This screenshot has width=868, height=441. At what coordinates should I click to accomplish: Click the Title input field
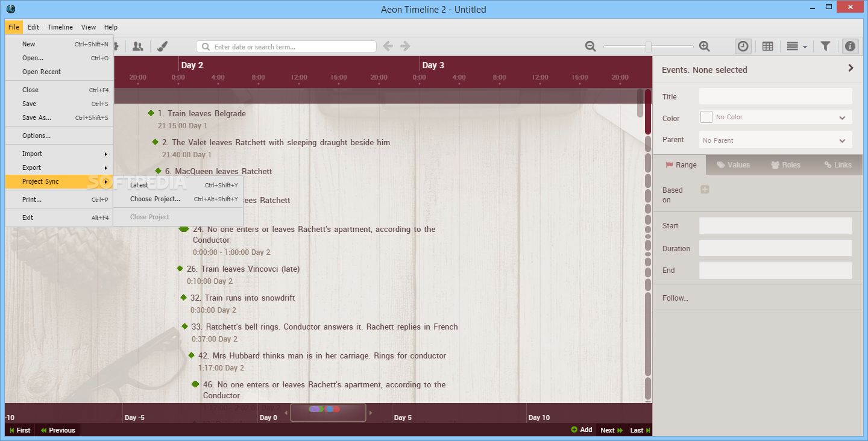pos(776,96)
